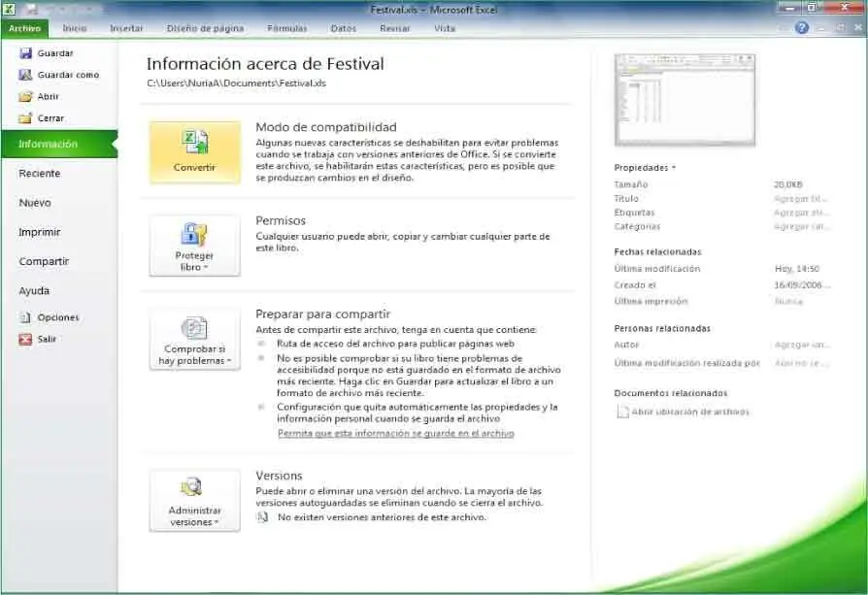The width and height of the screenshot is (868, 595).
Task: Click the red Salir icon
Action: pyautogui.click(x=25, y=339)
